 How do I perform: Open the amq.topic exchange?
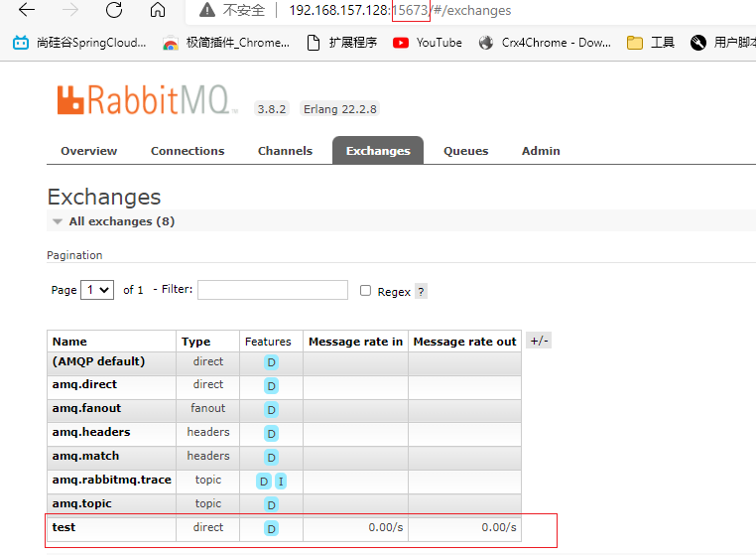81,503
